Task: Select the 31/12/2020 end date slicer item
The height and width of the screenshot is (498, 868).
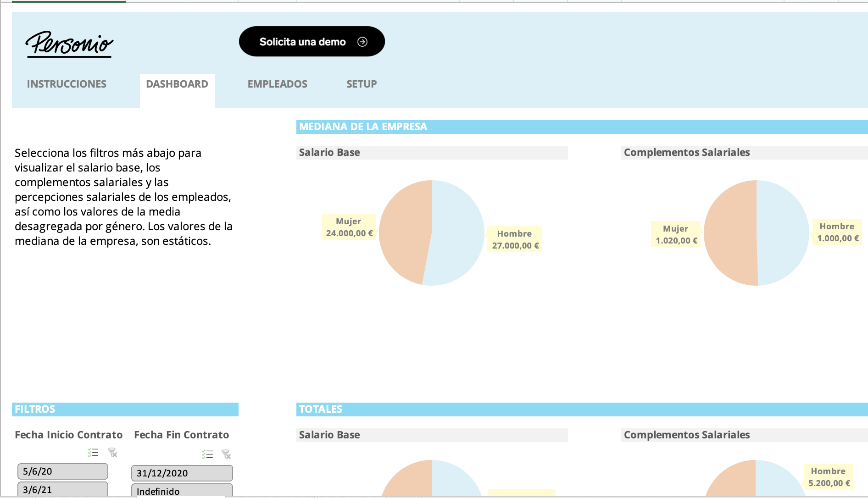Action: click(182, 473)
